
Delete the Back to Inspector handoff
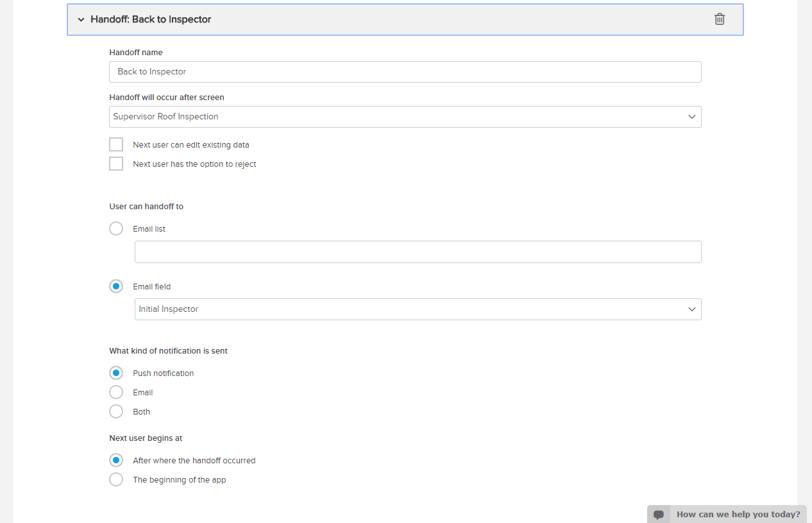click(720, 19)
